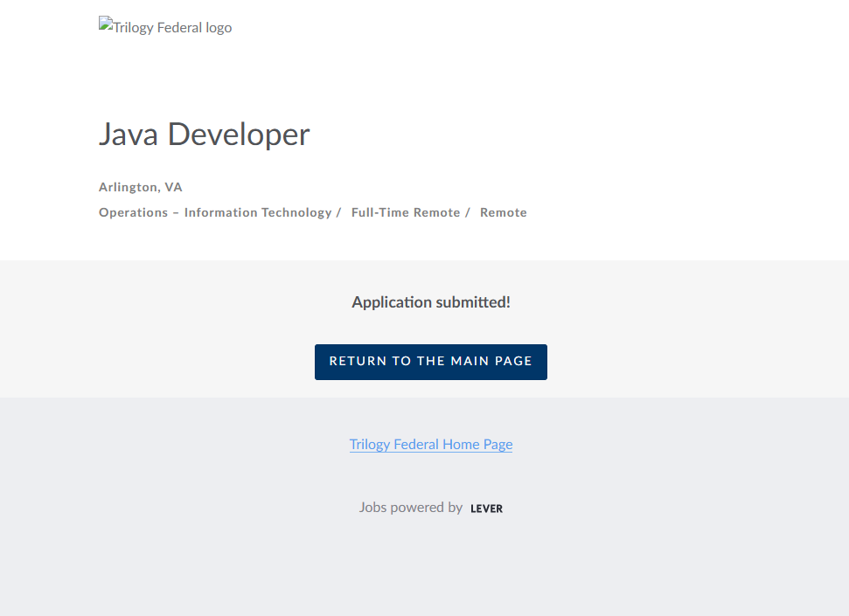Click the 'Information Technology' team label
This screenshot has width=849, height=616.
(x=257, y=212)
